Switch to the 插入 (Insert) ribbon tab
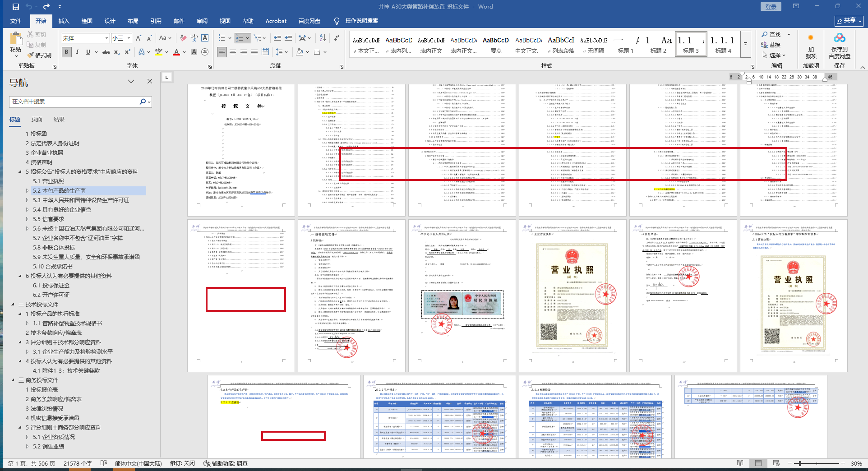868x471 pixels. (64, 21)
